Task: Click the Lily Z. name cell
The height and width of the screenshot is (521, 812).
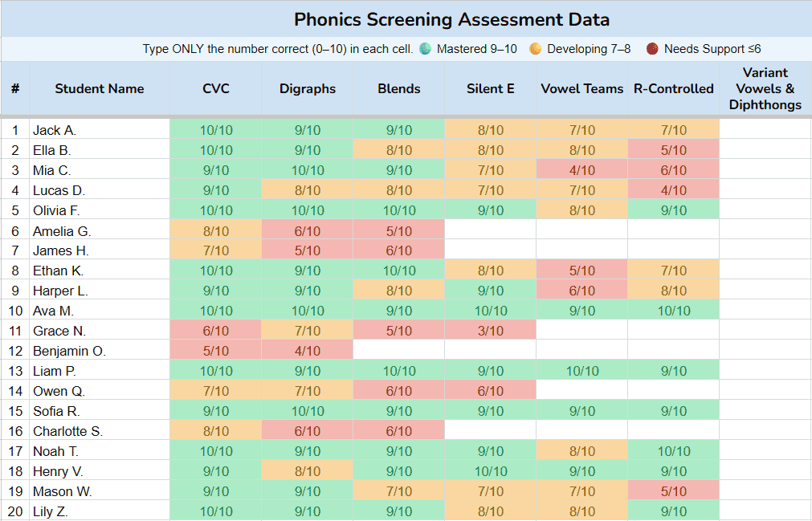Action: click(100, 511)
